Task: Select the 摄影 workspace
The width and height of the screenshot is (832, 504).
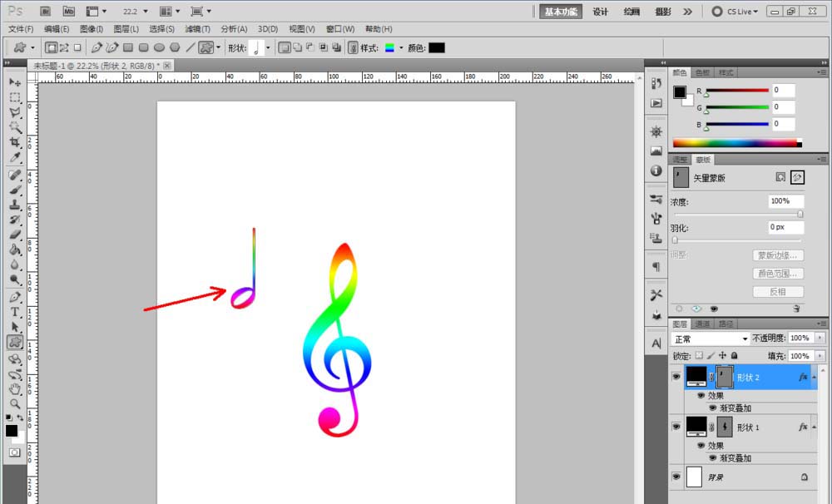Action: (x=663, y=12)
